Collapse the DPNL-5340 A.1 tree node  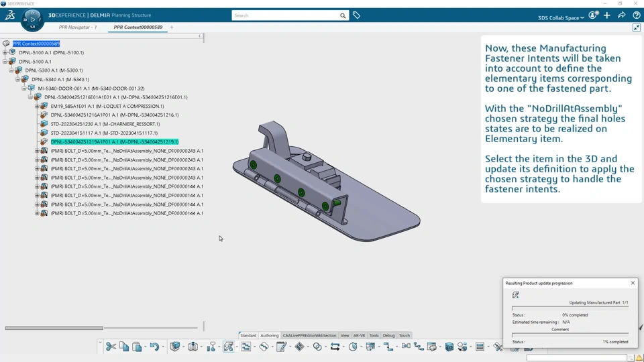[x=17, y=79]
